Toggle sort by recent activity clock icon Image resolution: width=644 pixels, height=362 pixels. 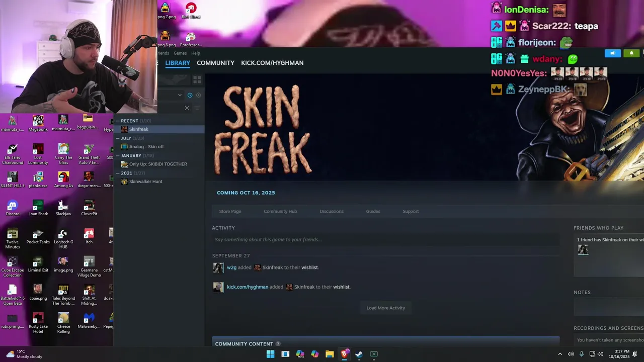pyautogui.click(x=190, y=95)
